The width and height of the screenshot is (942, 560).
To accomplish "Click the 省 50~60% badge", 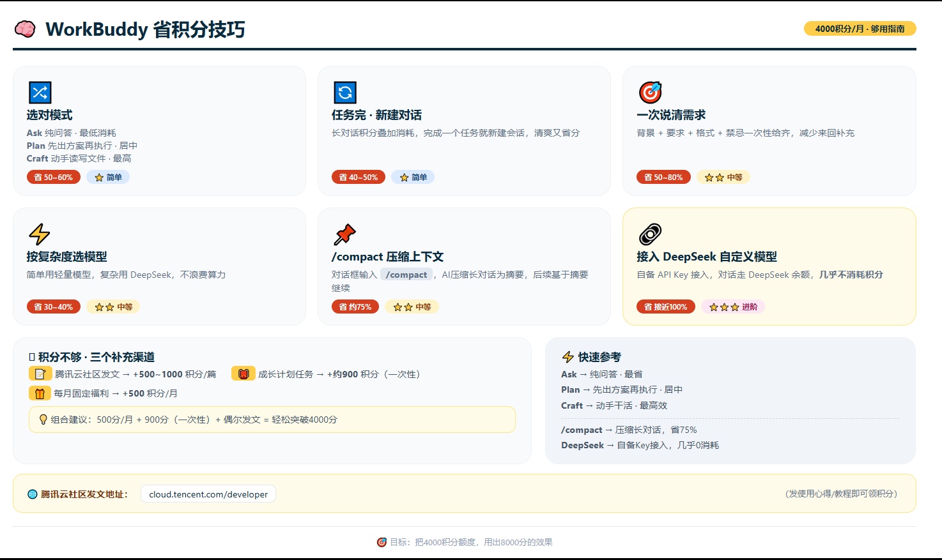I will tap(54, 178).
